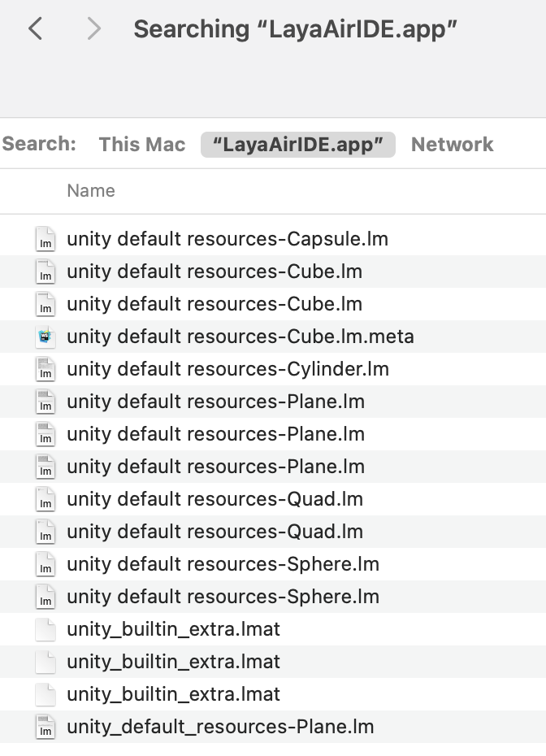Select the first Quad.lm file
Image resolution: width=546 pixels, height=756 pixels.
coord(214,499)
